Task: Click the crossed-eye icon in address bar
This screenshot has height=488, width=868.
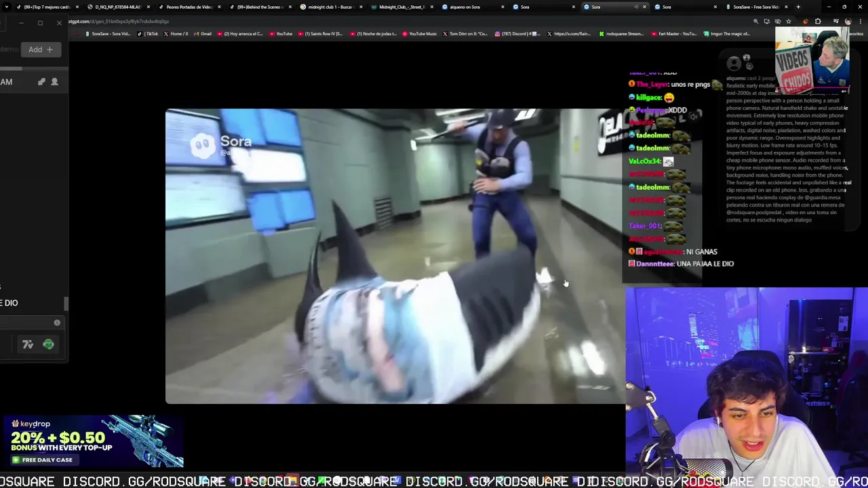Action: (777, 22)
